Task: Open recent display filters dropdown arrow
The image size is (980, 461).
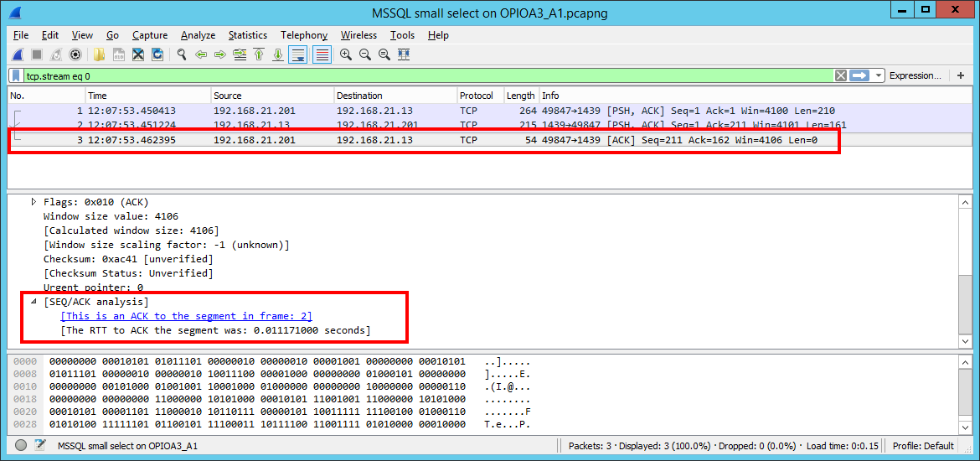Action: [x=879, y=75]
